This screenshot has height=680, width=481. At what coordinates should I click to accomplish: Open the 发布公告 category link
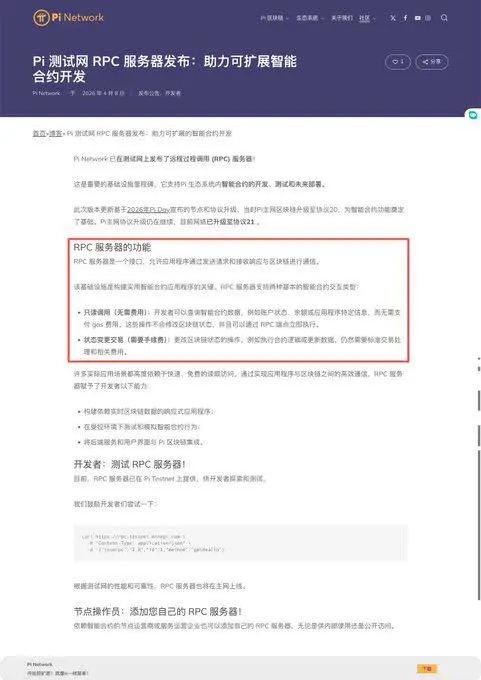coord(149,93)
